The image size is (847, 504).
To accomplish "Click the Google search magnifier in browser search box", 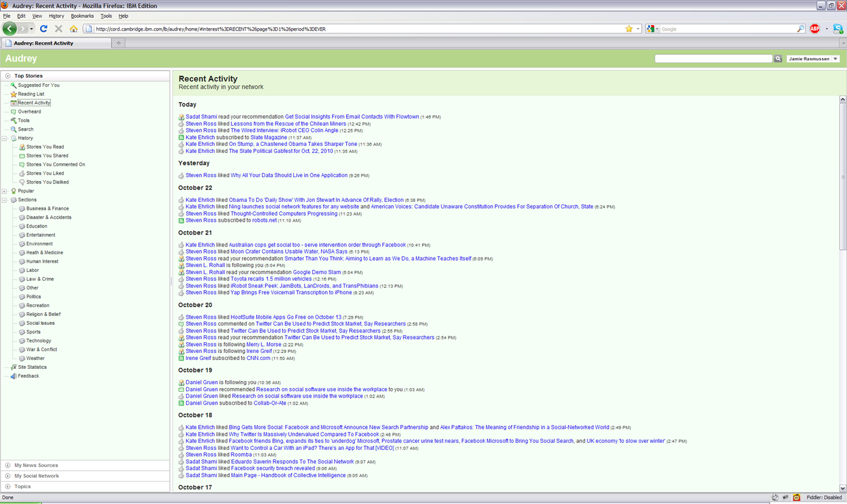I will click(800, 29).
